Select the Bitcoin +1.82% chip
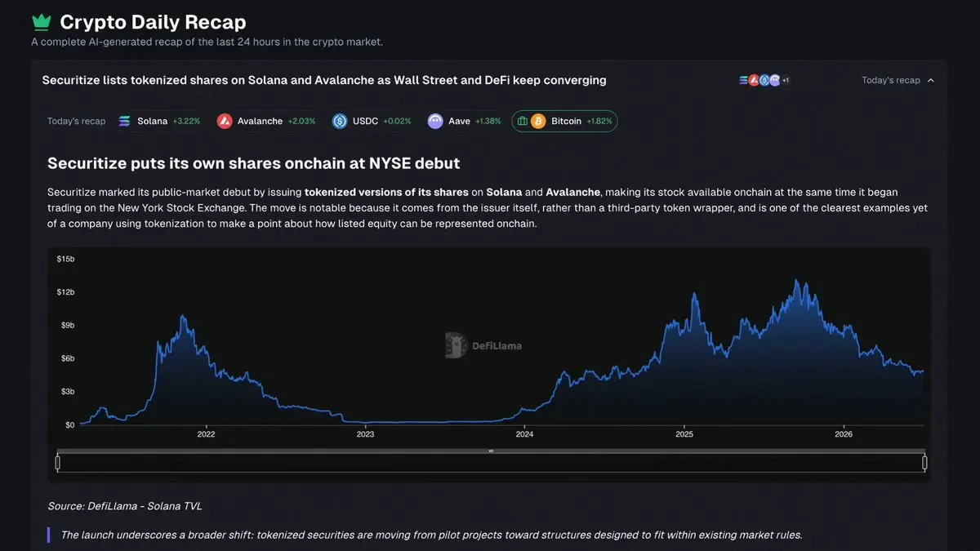 564,121
